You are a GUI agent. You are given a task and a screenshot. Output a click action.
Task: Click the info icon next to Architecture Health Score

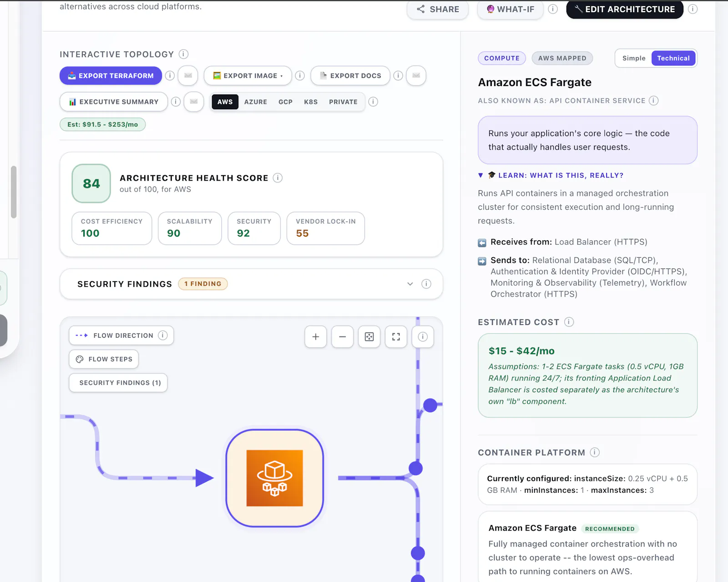278,178
